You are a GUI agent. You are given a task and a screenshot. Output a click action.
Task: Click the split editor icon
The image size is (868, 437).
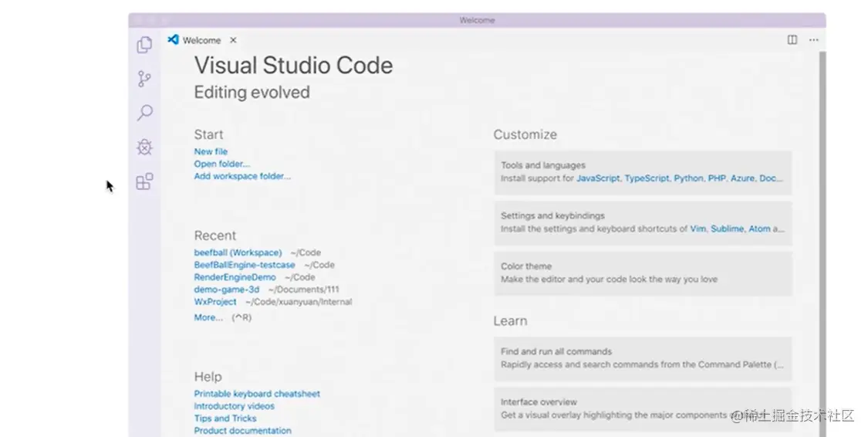(x=792, y=40)
